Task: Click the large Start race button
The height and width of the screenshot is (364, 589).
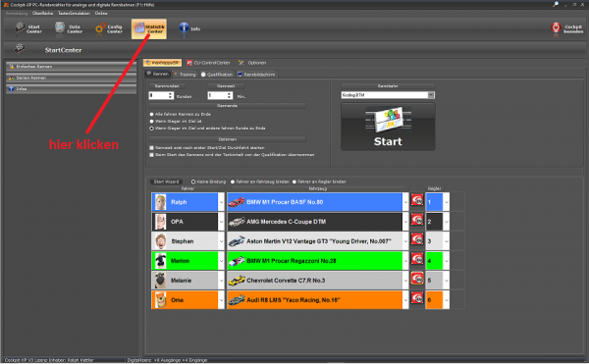Action: (x=388, y=127)
